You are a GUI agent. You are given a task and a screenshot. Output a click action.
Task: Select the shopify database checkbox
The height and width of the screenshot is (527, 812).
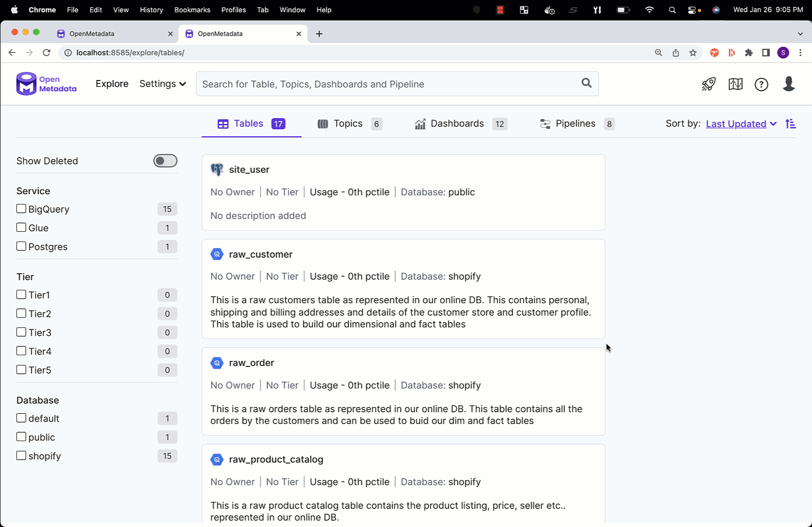tap(21, 456)
